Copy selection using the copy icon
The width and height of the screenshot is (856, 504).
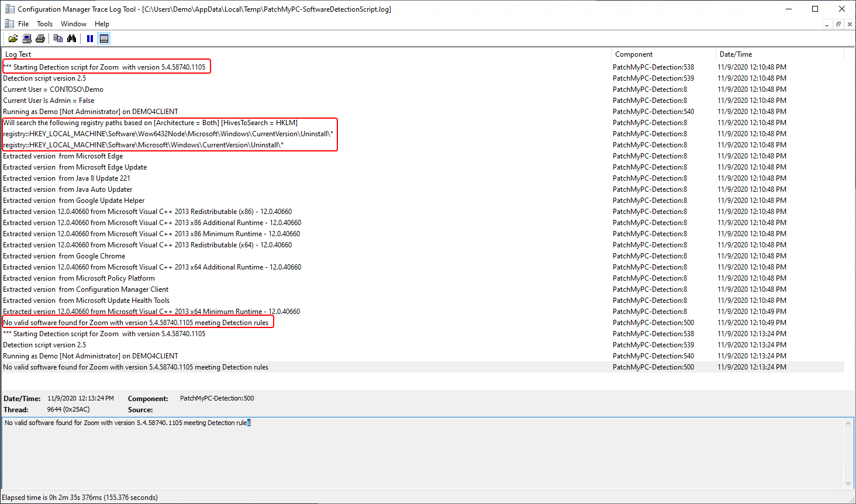pyautogui.click(x=58, y=39)
